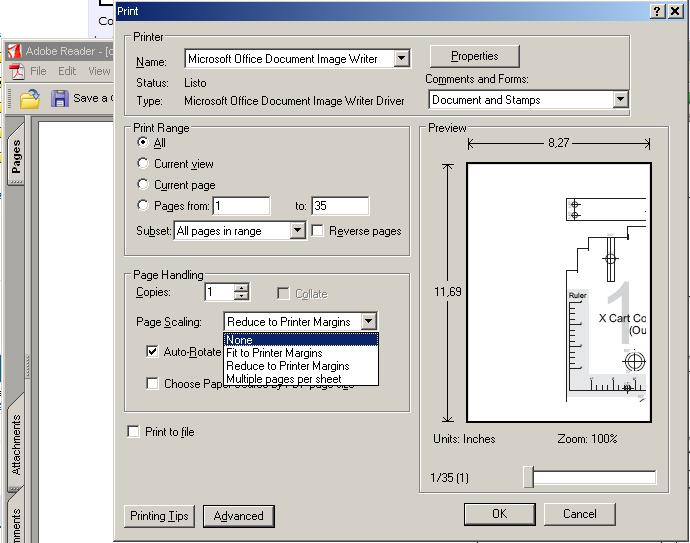Click the Adobe Reader title bar icon

pyautogui.click(x=14, y=51)
